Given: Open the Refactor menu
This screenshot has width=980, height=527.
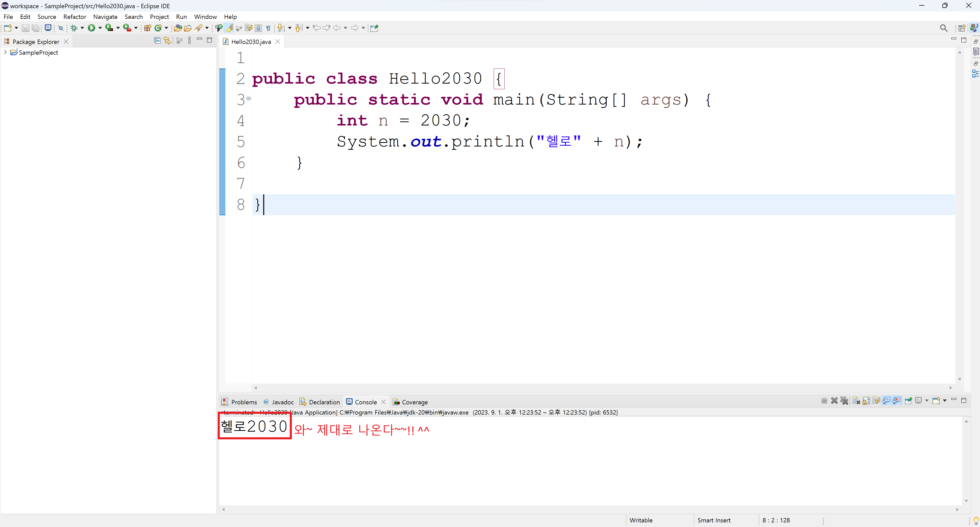Looking at the screenshot, I should pyautogui.click(x=75, y=17).
